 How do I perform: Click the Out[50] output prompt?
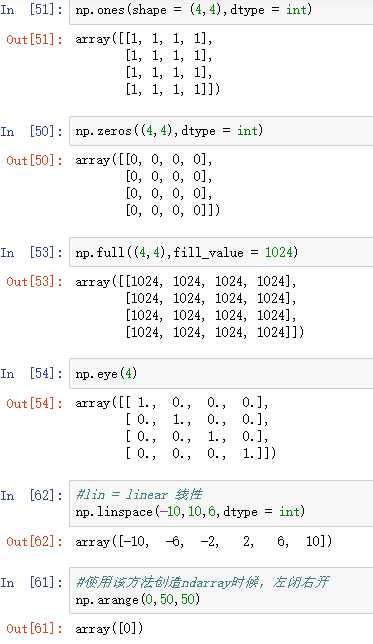point(35,160)
